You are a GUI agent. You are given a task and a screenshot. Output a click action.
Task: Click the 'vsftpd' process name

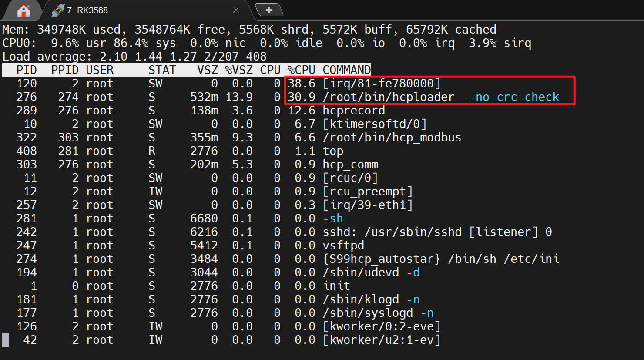(343, 246)
